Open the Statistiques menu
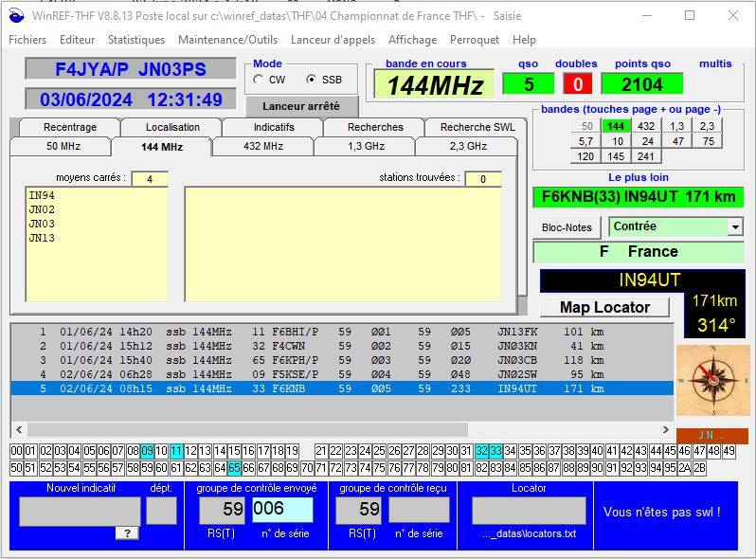The height and width of the screenshot is (559, 756). click(135, 40)
